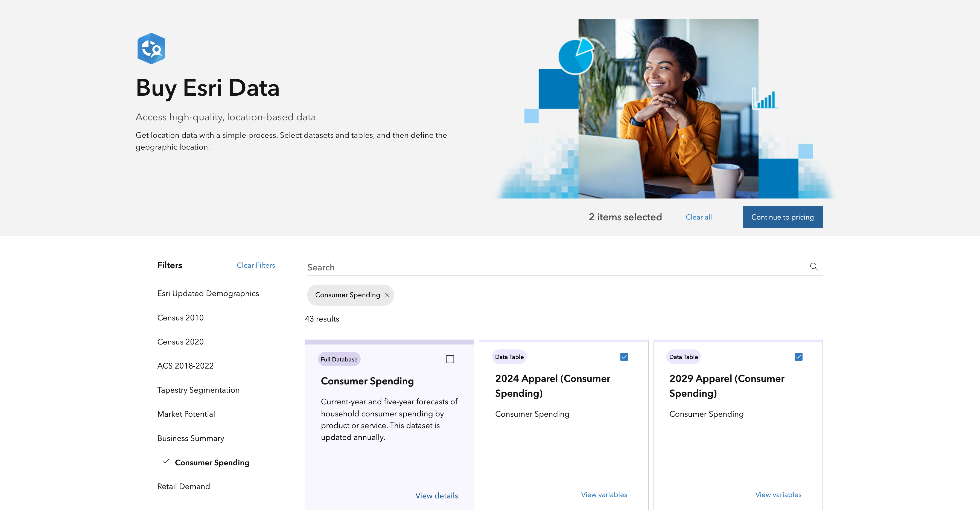The width and height of the screenshot is (980, 511).
Task: Select the Census 2010 filter
Action: click(x=180, y=318)
